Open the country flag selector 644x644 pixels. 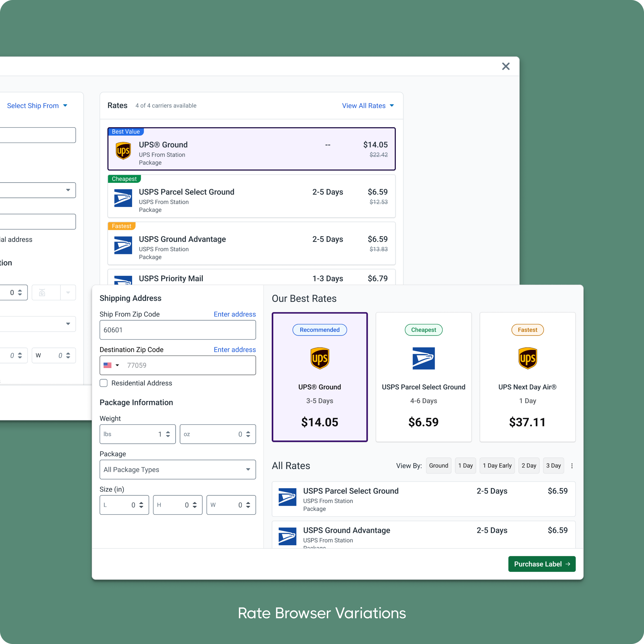[111, 365]
